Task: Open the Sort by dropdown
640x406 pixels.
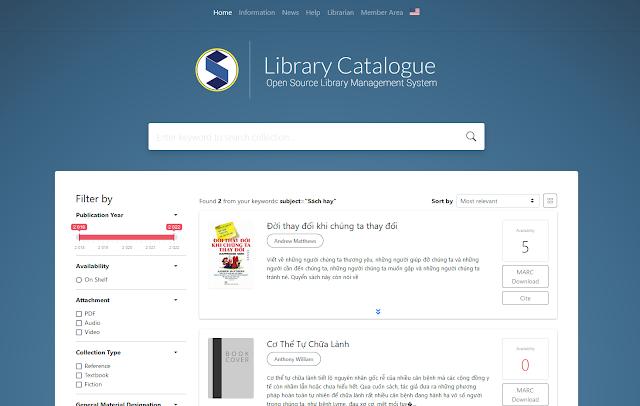Action: point(498,201)
